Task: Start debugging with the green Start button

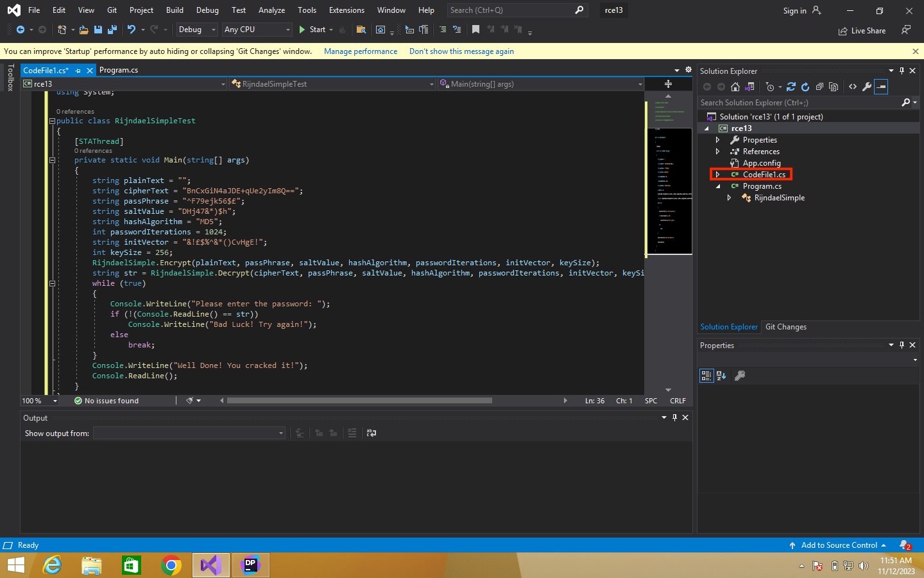Action: tap(312, 30)
